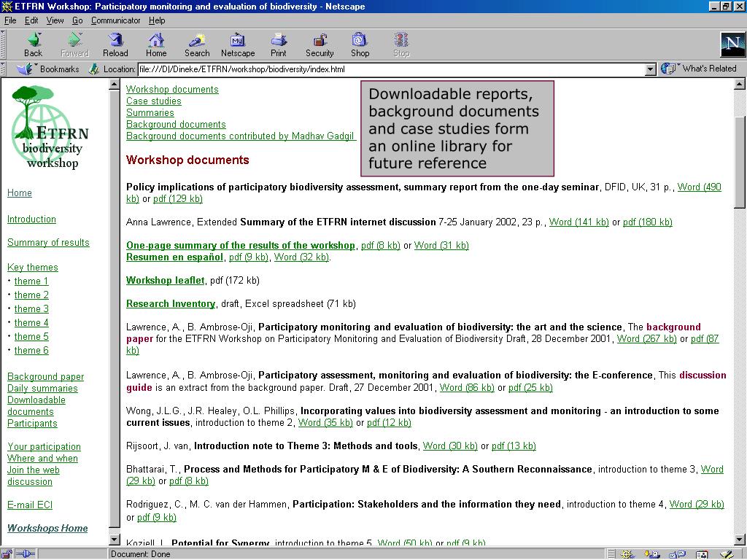Click sidebar frame scrollbar up arrow
747x560 pixels.
pyautogui.click(x=115, y=85)
